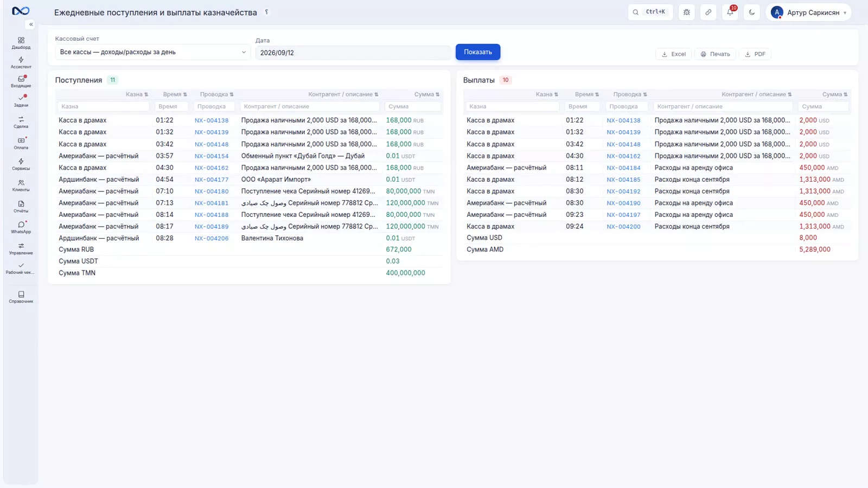
Task: Sort Выплаты by Время column
Action: tap(587, 94)
